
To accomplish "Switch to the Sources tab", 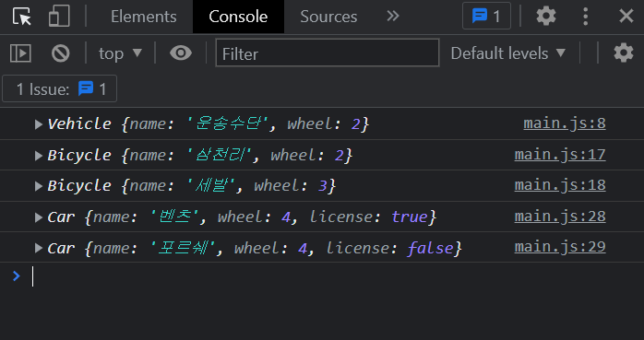I will [328, 17].
